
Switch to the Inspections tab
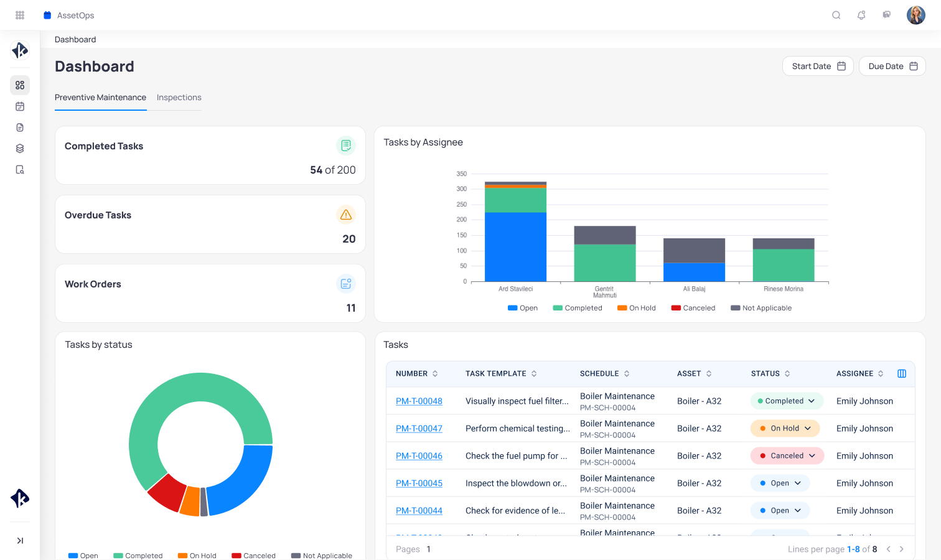pyautogui.click(x=179, y=98)
